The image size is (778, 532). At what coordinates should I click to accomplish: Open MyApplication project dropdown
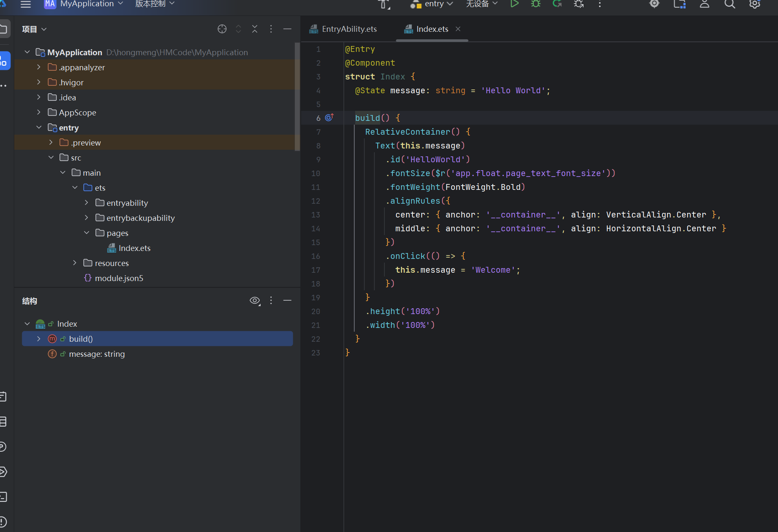click(x=84, y=5)
